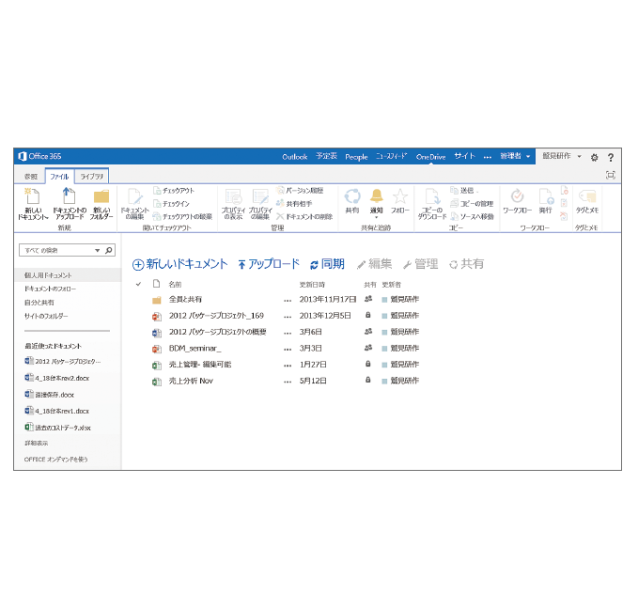
Task: Click ドキュメントの削除 in the ribbon
Action: pos(304,216)
